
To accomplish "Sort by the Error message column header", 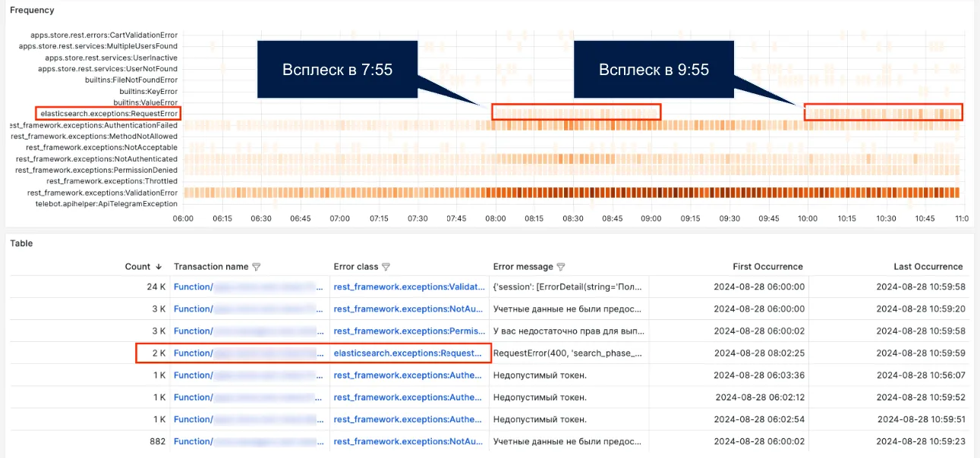I will [523, 267].
